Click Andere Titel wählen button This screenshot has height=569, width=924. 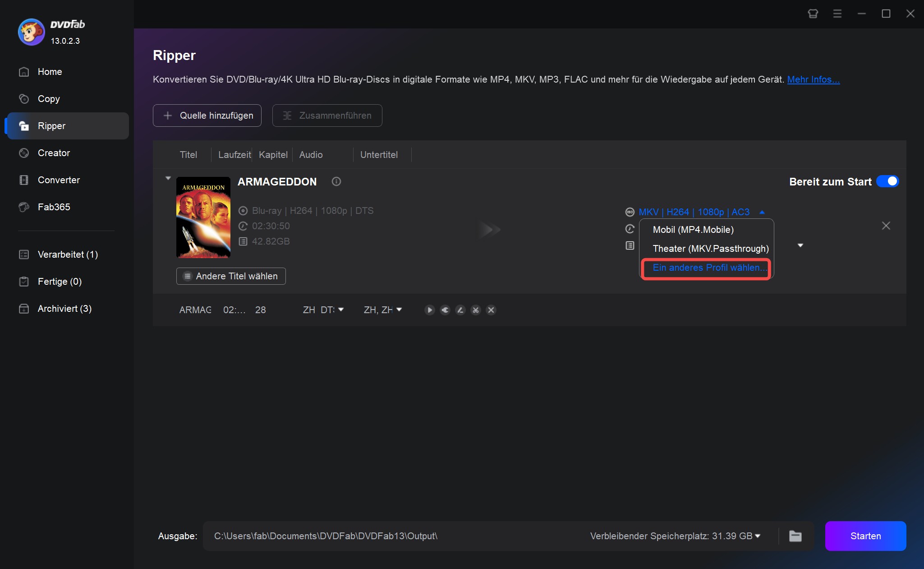pos(231,276)
